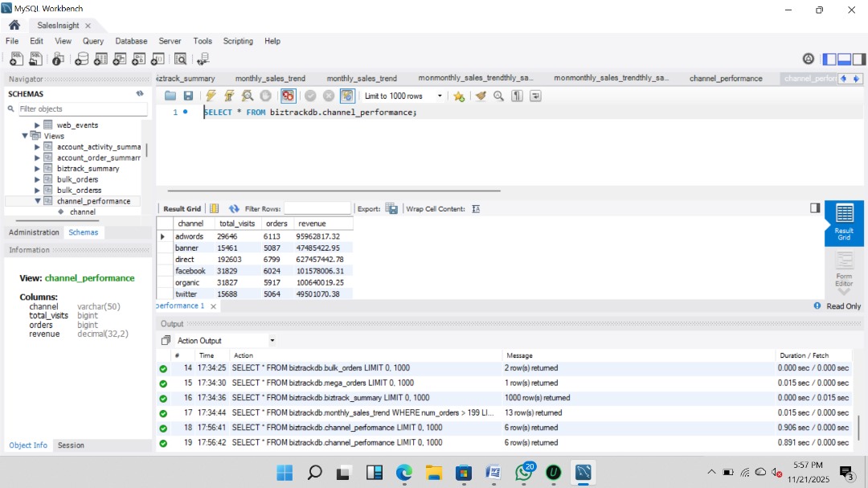The image size is (868, 488).
Task: Expand the biztrack_summary view node
Action: 37,168
